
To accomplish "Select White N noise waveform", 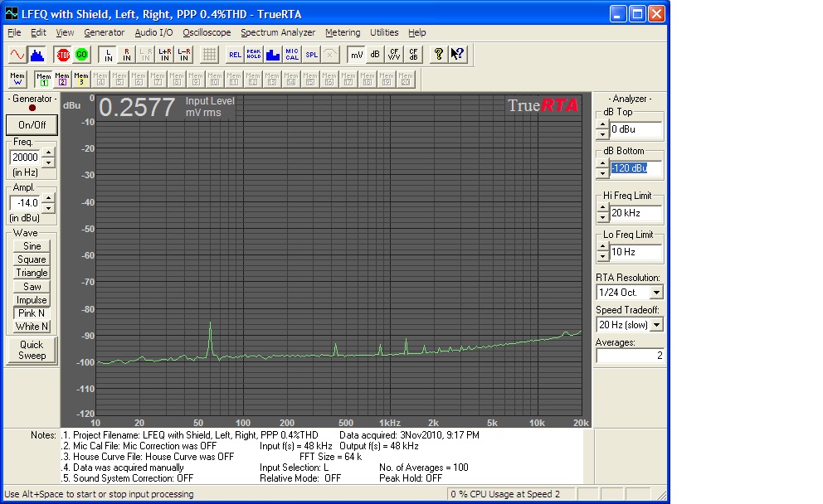I will 32,327.
